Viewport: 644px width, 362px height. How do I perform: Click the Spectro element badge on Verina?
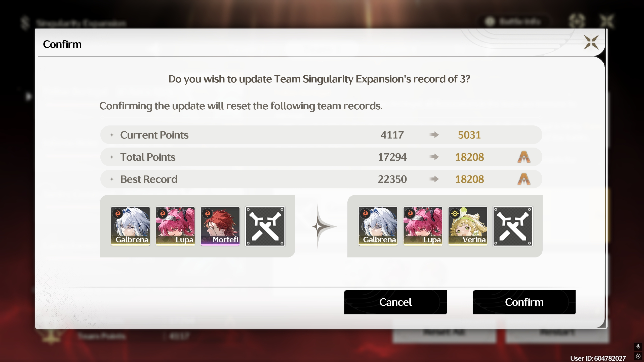[455, 214]
